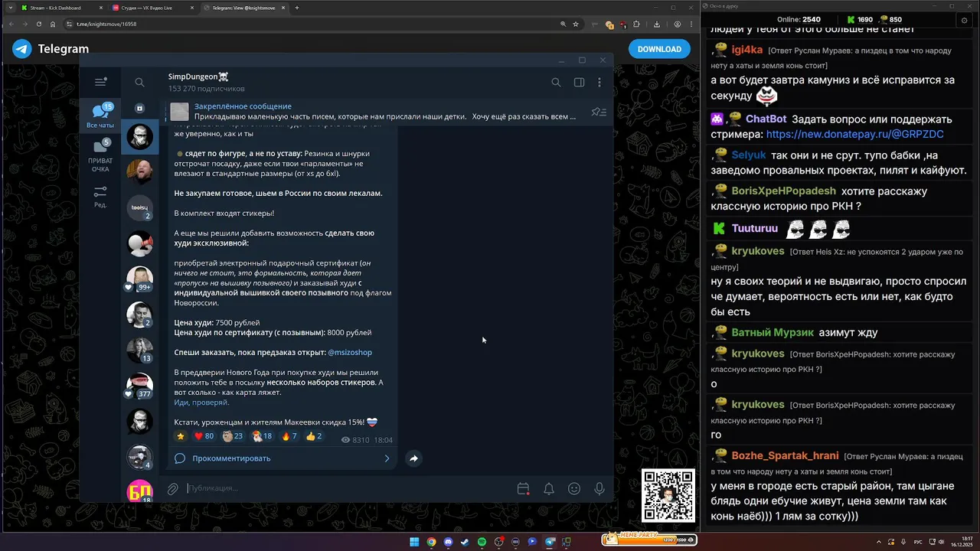Open Chrome from the taskbar
The height and width of the screenshot is (551, 980).
(x=431, y=542)
